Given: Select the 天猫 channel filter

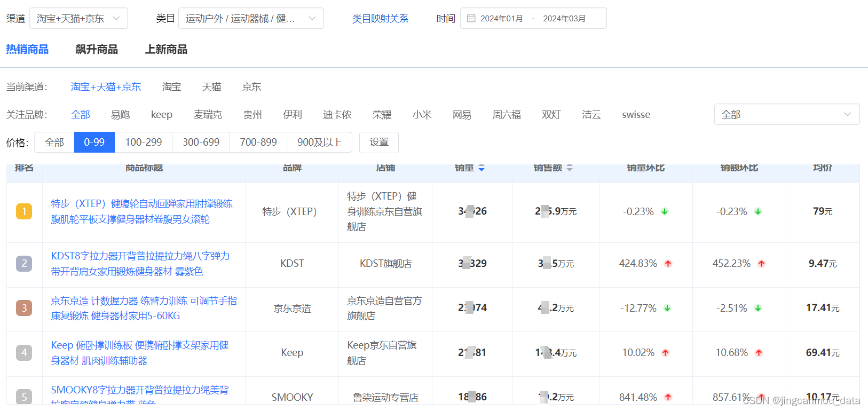Looking at the screenshot, I should click(x=211, y=87).
